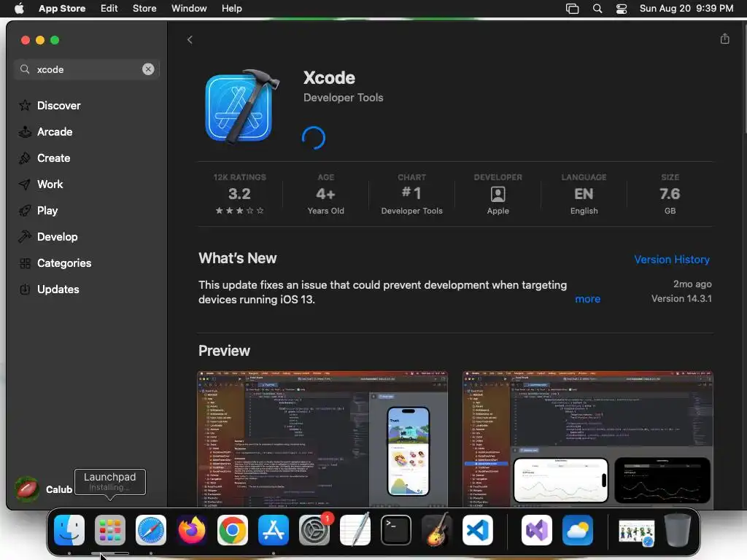Viewport: 747px width, 560px height.
Task: Open Safari from the Dock
Action: tap(151, 530)
